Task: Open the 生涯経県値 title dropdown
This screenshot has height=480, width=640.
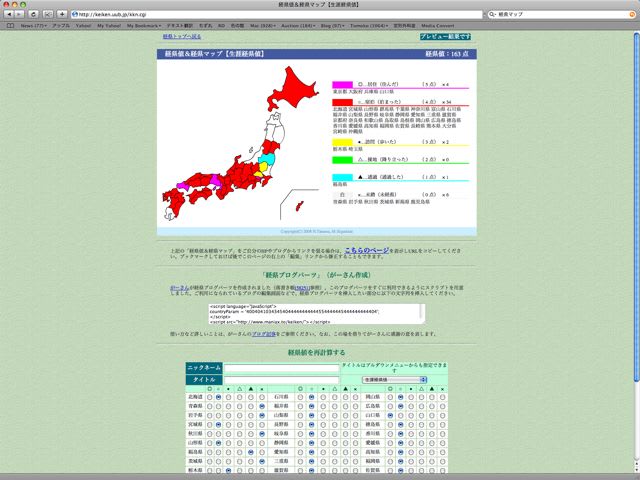Action: click(x=394, y=380)
